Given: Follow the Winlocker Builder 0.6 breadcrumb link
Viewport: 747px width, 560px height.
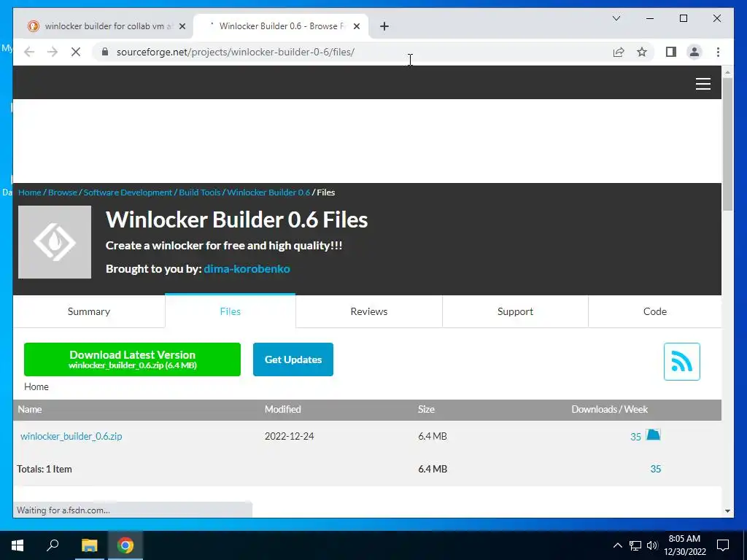Looking at the screenshot, I should 268,192.
